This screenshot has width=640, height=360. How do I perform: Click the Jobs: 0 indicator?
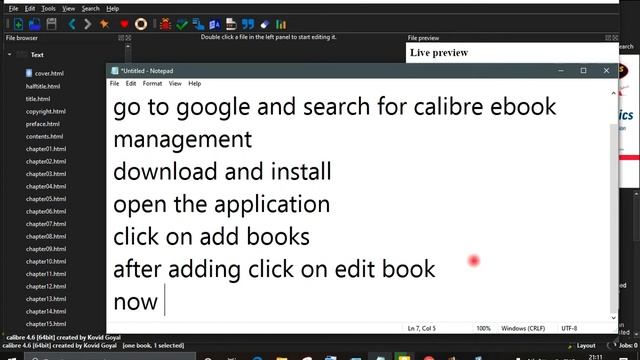[x=628, y=346]
